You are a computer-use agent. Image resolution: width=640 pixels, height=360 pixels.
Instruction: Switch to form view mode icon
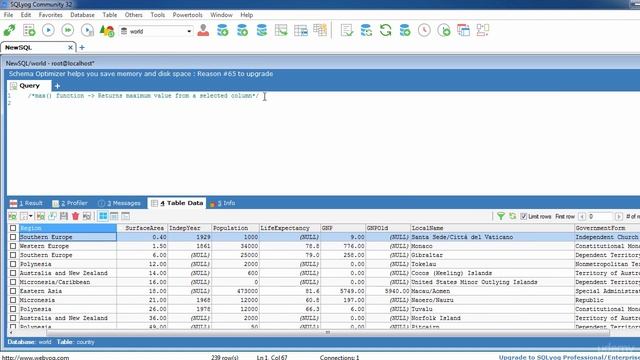114,216
